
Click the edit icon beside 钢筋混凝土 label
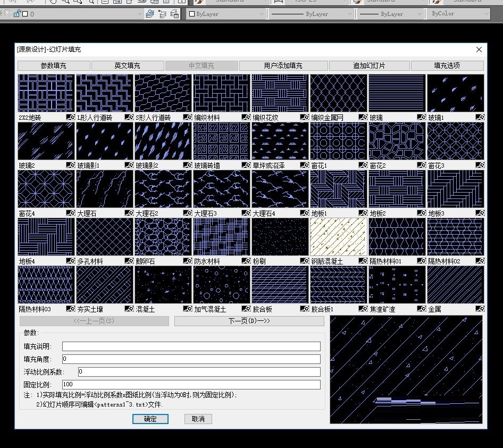pos(363,261)
